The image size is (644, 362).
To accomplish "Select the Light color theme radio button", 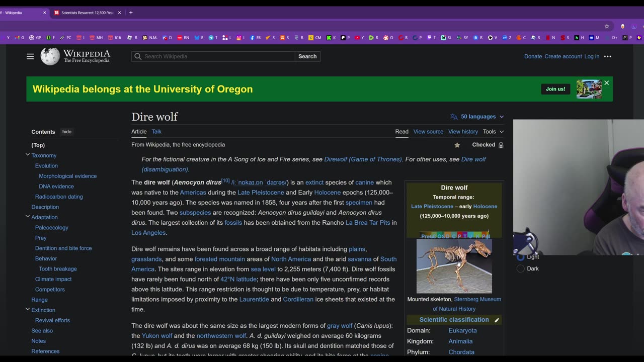I will coord(521,257).
